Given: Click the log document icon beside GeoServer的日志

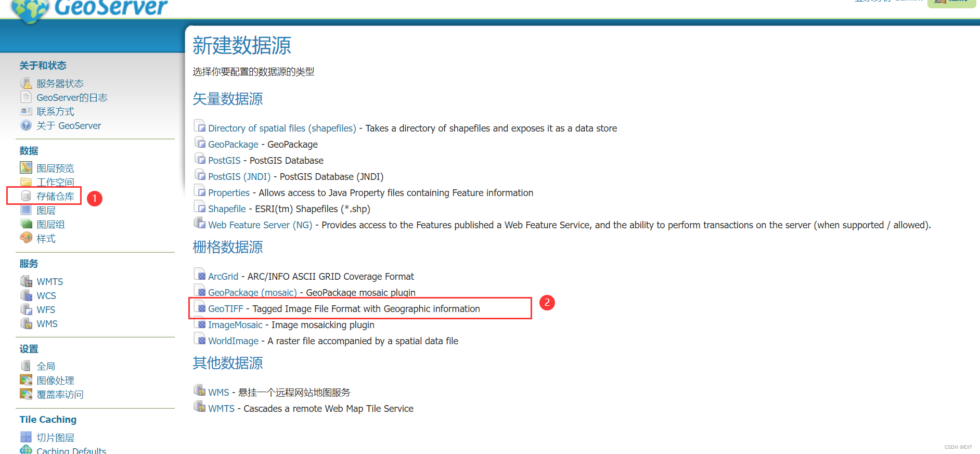Looking at the screenshot, I should coord(26,97).
